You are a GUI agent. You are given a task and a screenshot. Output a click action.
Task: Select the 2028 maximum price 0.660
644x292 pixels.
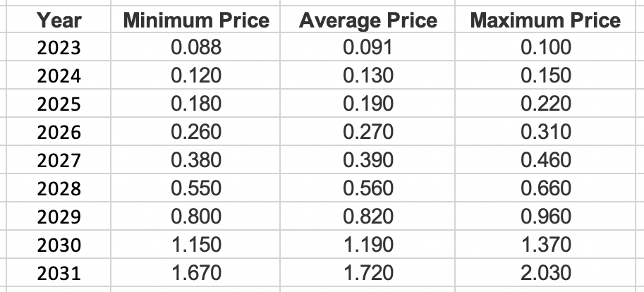pos(545,188)
